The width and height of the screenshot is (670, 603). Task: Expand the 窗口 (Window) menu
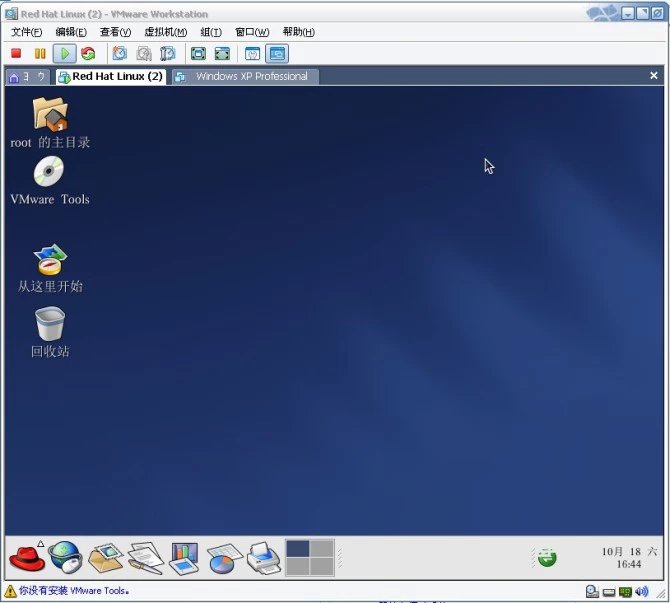pyautogui.click(x=252, y=32)
